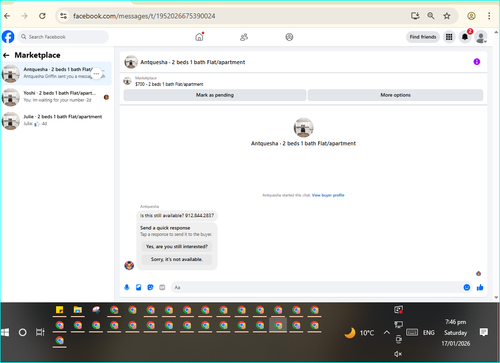Open the GIF picker icon

click(x=162, y=287)
